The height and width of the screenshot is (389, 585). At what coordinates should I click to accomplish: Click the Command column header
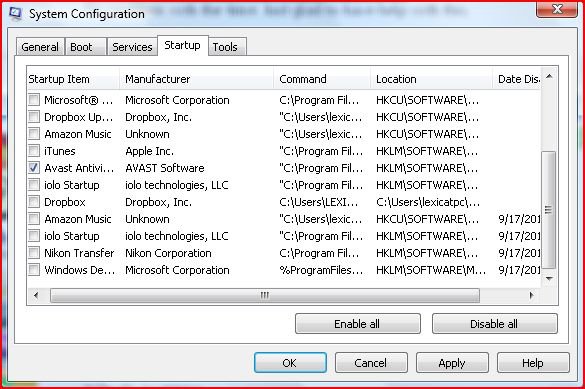point(322,79)
